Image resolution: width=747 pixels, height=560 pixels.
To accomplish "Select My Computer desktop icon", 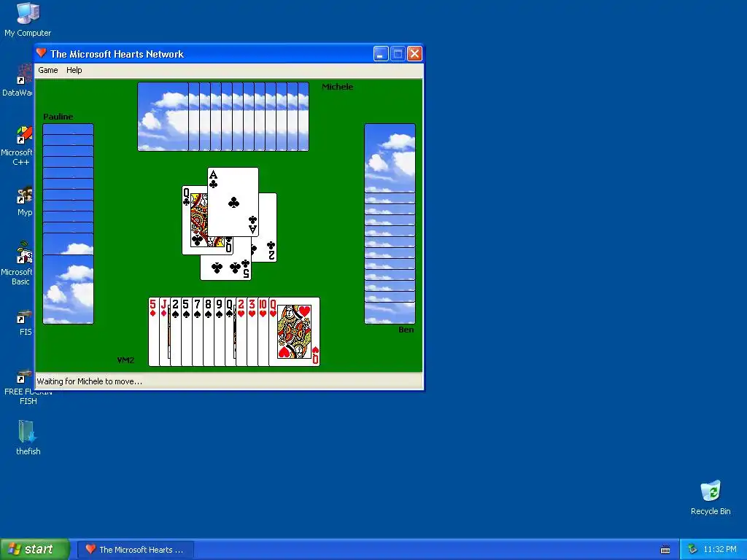I will click(x=28, y=19).
